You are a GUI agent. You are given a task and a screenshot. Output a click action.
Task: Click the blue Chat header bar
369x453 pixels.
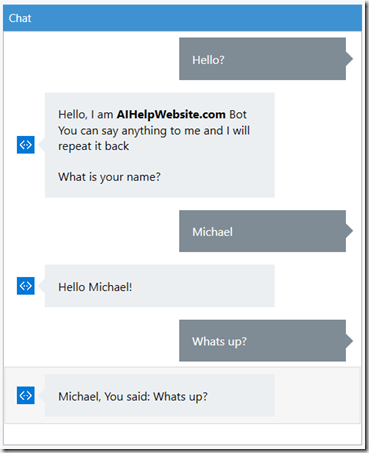click(x=182, y=18)
